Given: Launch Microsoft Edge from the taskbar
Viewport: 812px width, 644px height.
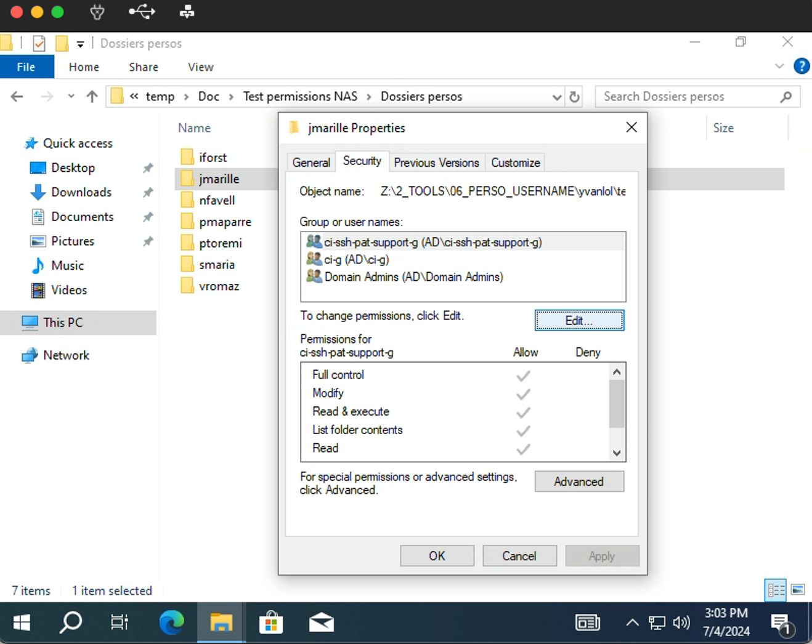Looking at the screenshot, I should point(171,623).
